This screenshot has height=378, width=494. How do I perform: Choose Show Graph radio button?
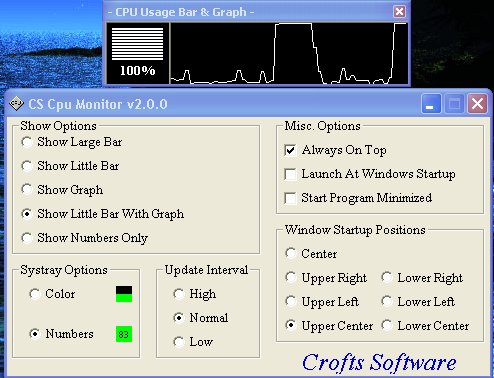[x=27, y=190]
